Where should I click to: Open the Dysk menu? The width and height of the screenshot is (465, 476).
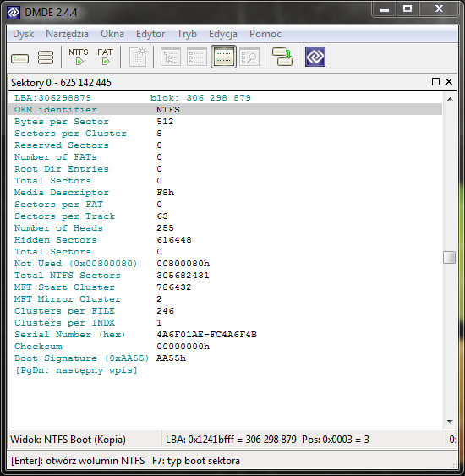point(24,34)
